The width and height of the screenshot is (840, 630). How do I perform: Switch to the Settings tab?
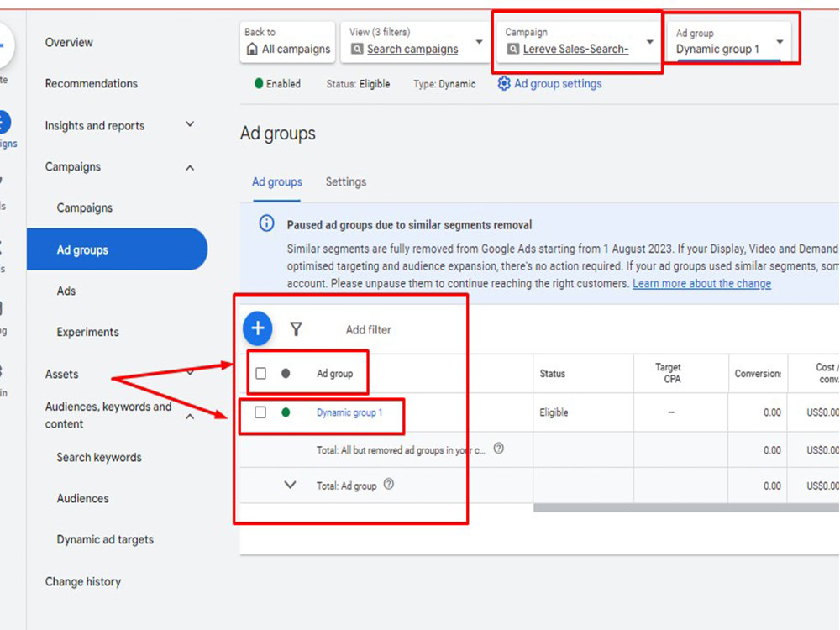pos(346,182)
